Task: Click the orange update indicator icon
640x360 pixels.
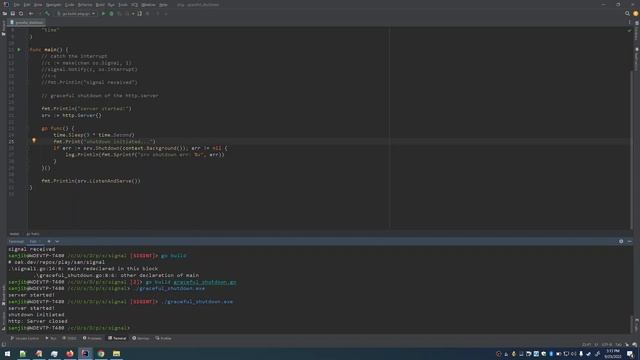Action: pos(636,13)
